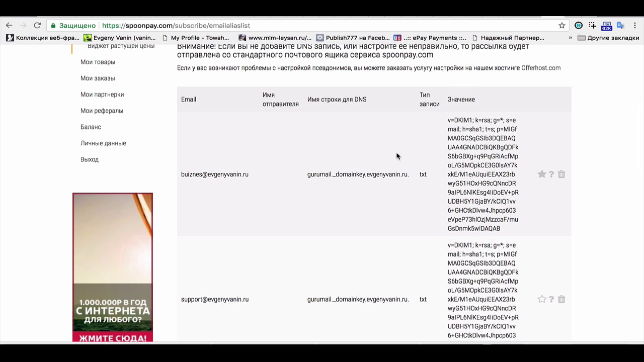The image size is (644, 362).
Task: Open the 'Evgeny Vanin' bookmark
Action: (120, 38)
